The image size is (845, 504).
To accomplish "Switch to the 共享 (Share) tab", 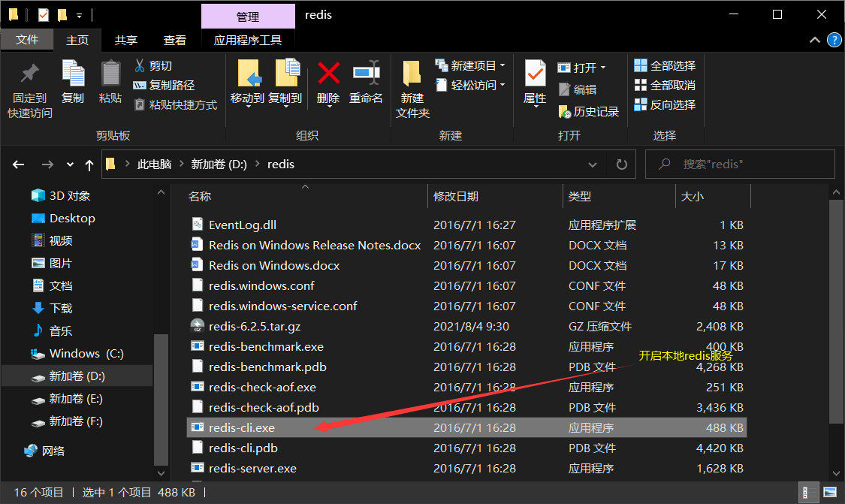I will pyautogui.click(x=126, y=41).
